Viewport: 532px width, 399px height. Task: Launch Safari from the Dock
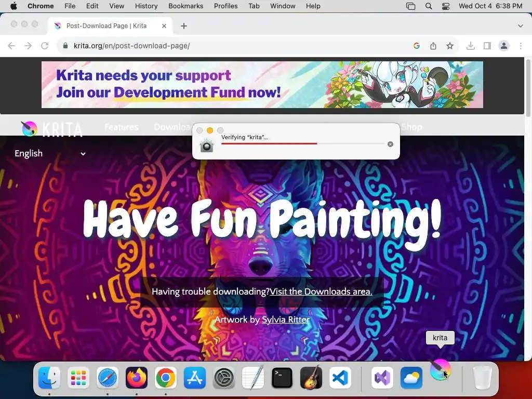click(108, 378)
